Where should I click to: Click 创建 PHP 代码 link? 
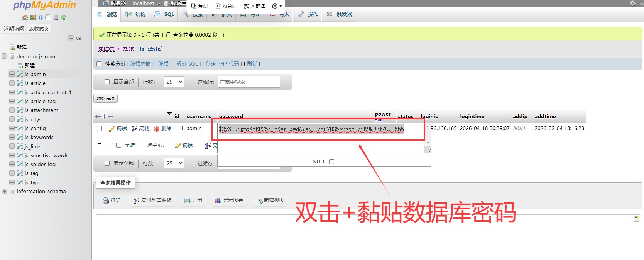[x=222, y=64]
